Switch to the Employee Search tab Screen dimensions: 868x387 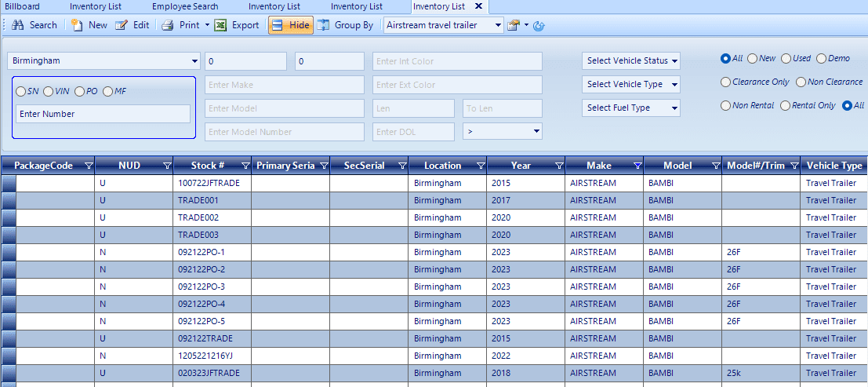click(x=185, y=6)
